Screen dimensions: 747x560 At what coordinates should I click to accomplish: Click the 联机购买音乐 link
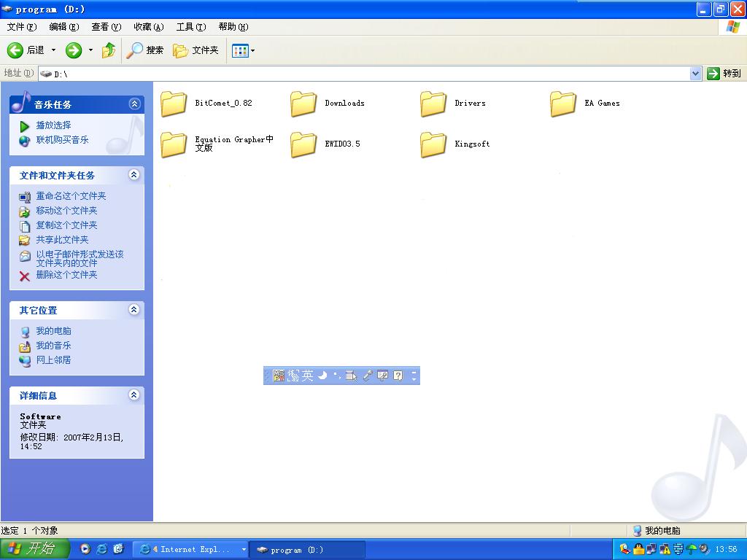click(63, 140)
